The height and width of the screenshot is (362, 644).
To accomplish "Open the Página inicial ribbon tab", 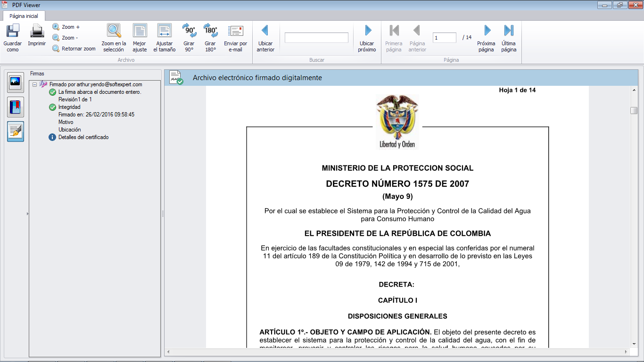I will [x=24, y=16].
